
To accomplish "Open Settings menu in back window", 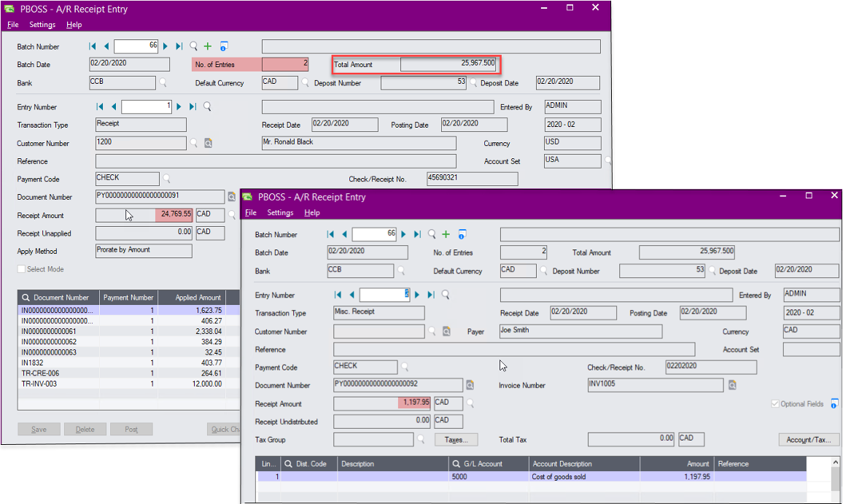I will (x=42, y=25).
